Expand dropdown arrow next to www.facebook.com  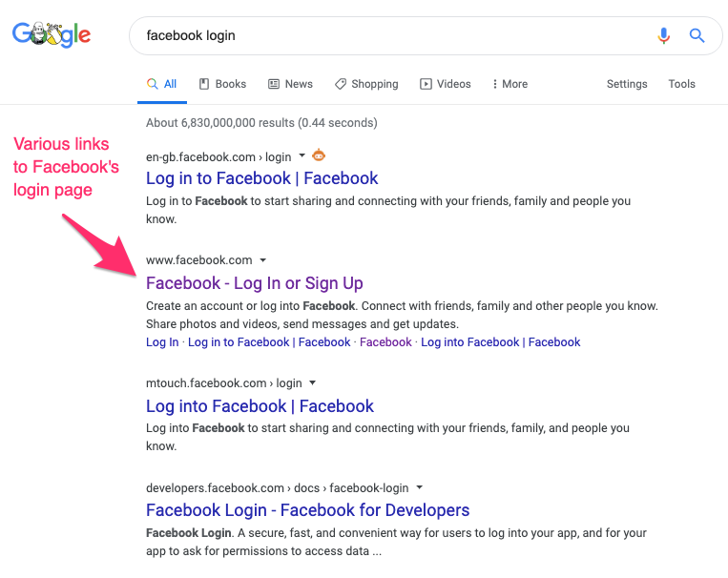262,260
